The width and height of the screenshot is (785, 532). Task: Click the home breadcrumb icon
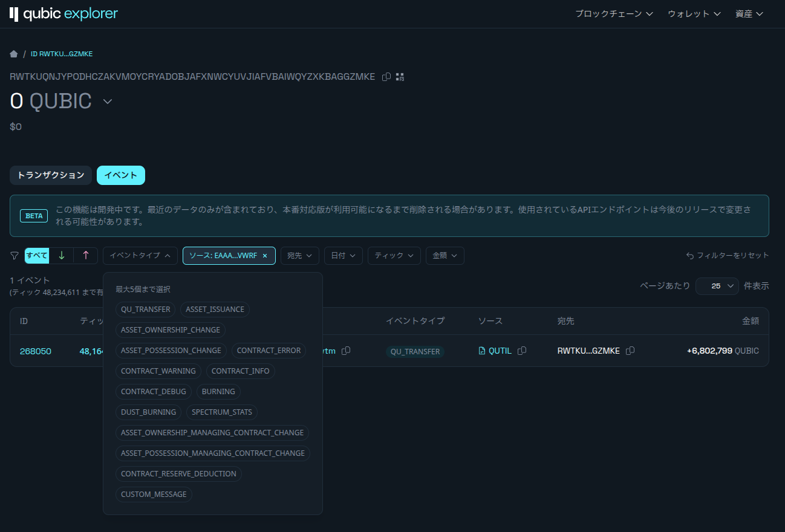14,54
